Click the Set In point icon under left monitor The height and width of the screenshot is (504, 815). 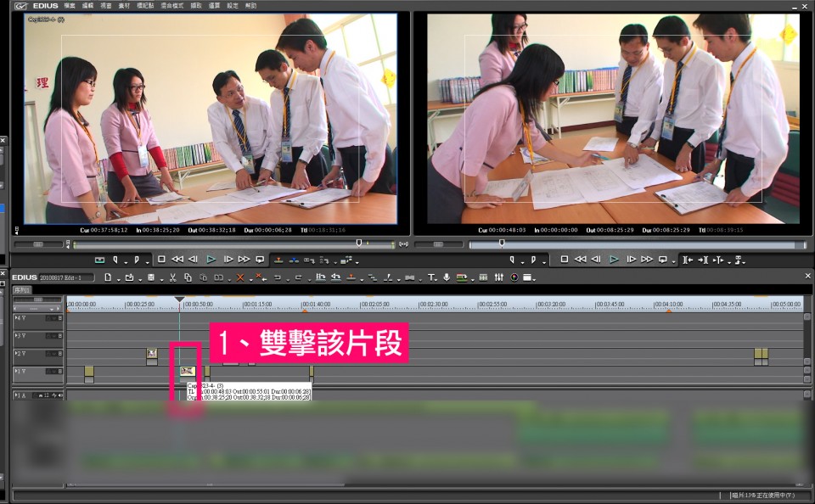tap(115, 260)
